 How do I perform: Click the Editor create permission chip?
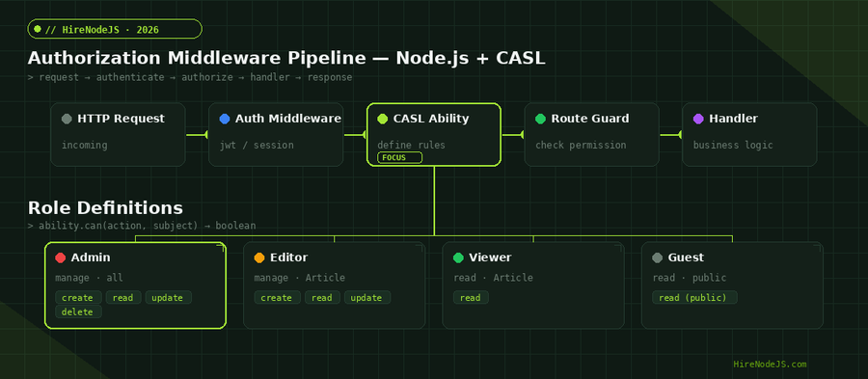pos(278,298)
